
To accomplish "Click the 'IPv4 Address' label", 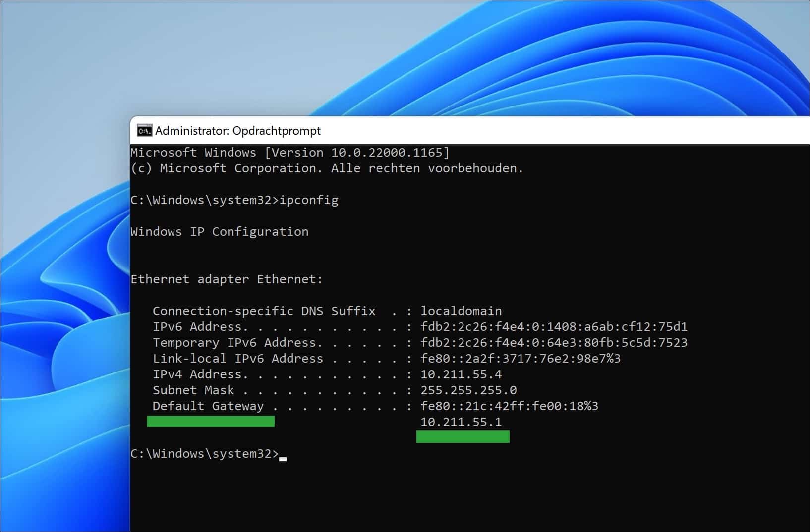I will click(197, 374).
